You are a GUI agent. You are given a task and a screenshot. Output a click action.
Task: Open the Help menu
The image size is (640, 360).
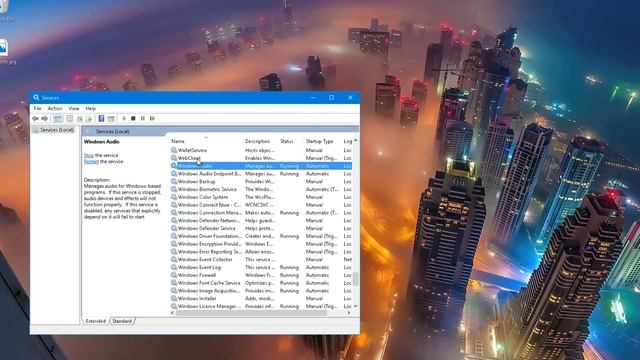click(91, 109)
